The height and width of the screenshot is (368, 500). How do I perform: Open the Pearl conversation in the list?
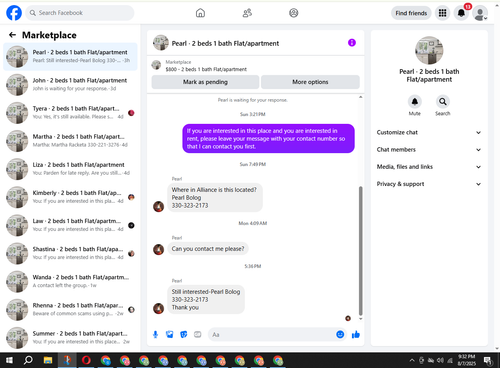(70, 56)
